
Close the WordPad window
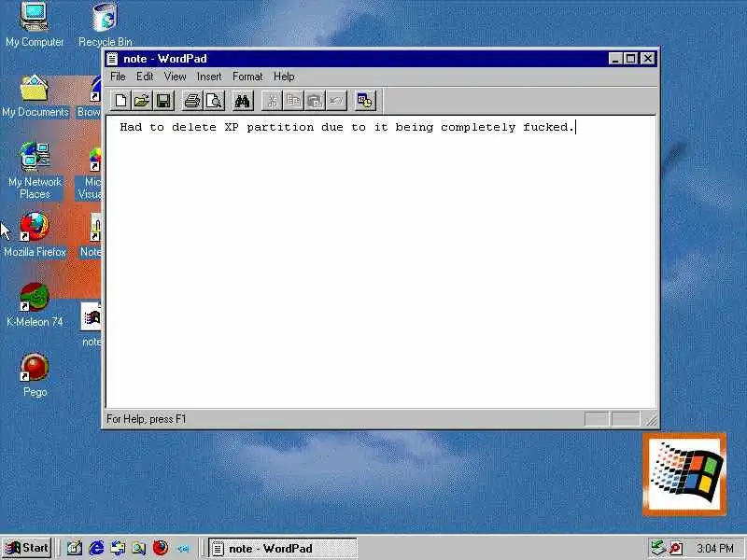(x=647, y=59)
